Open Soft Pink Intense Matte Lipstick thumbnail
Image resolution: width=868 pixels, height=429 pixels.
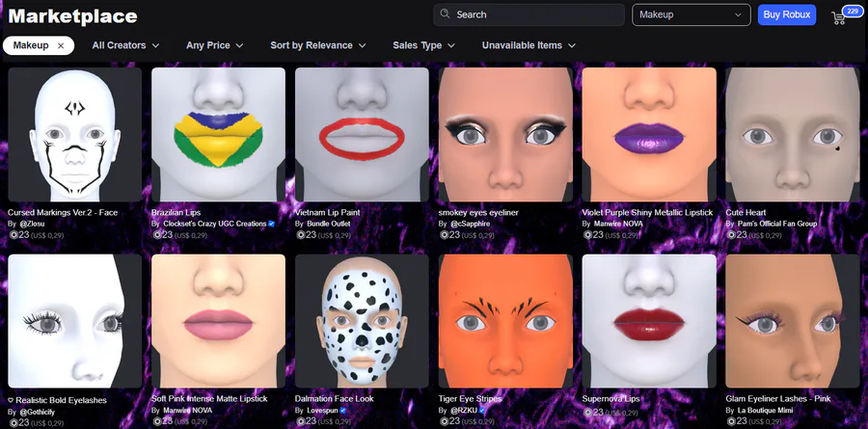coord(218,321)
